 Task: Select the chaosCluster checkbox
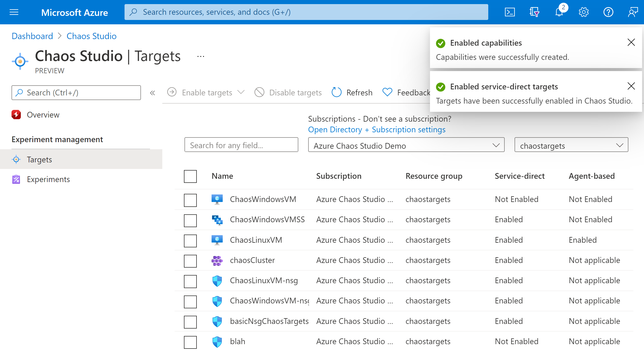pyautogui.click(x=190, y=260)
